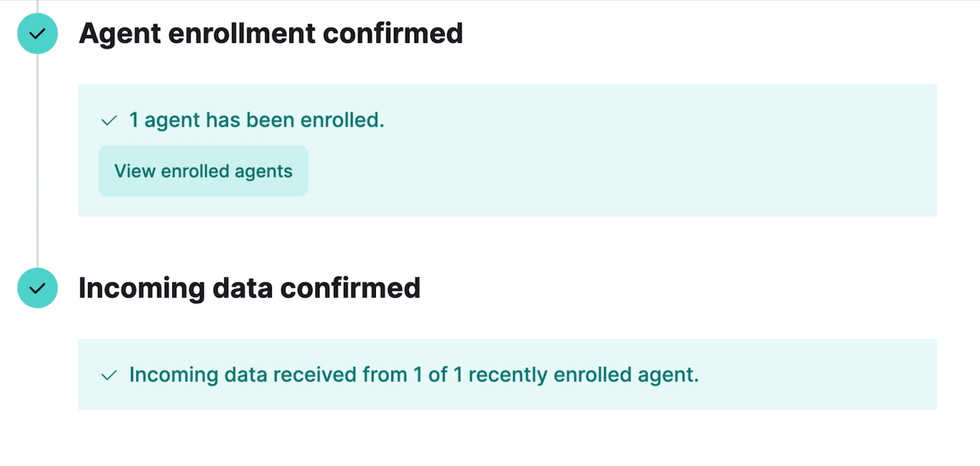
Task: Select the checkmark icon before '1 agent has been enrolled'
Action: pos(108,119)
